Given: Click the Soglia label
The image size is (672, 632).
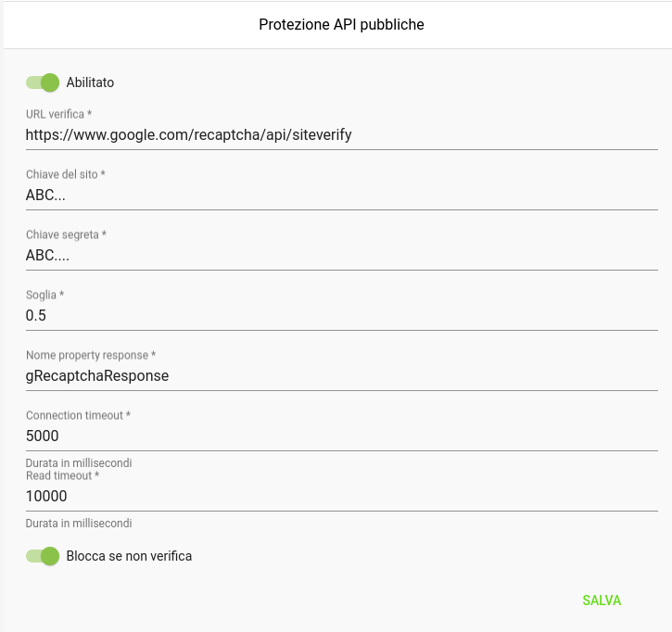Looking at the screenshot, I should coord(45,295).
